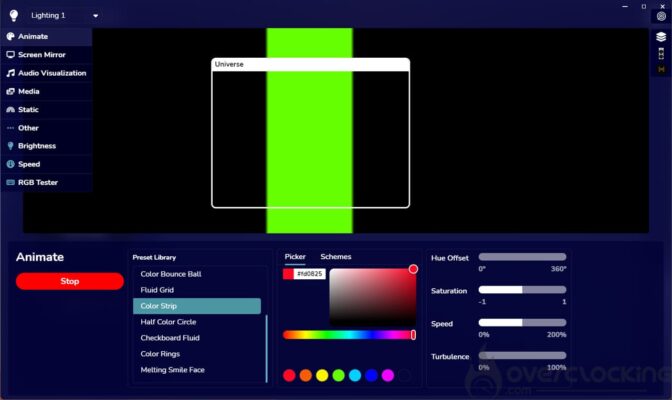Click the LED strip device icon on right bar
This screenshot has width=672, height=400.
[661, 54]
